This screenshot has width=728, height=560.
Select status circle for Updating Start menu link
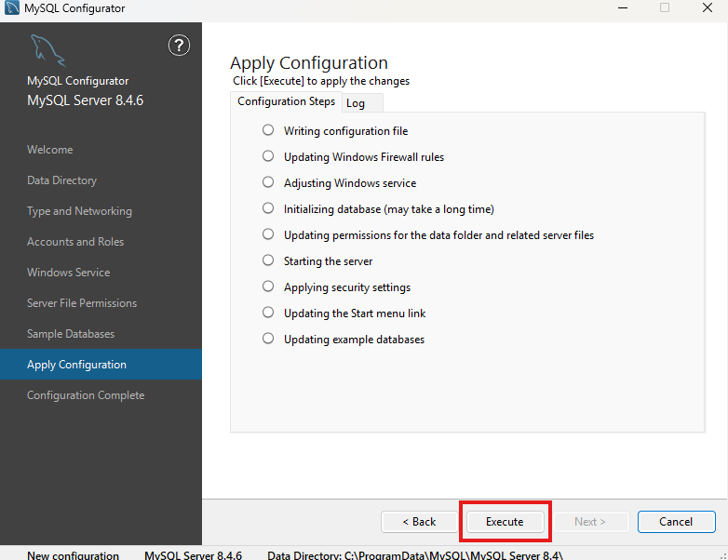268,313
